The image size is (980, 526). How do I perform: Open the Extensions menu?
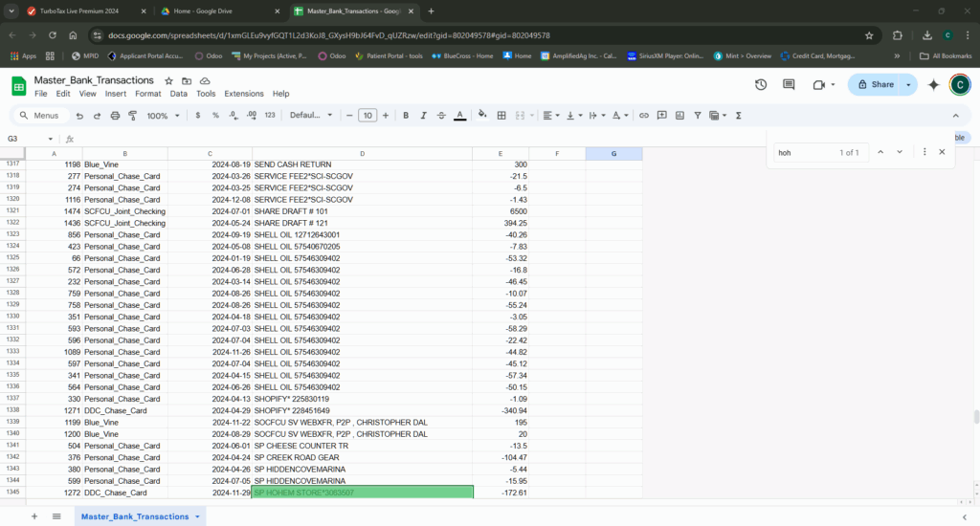pyautogui.click(x=244, y=94)
